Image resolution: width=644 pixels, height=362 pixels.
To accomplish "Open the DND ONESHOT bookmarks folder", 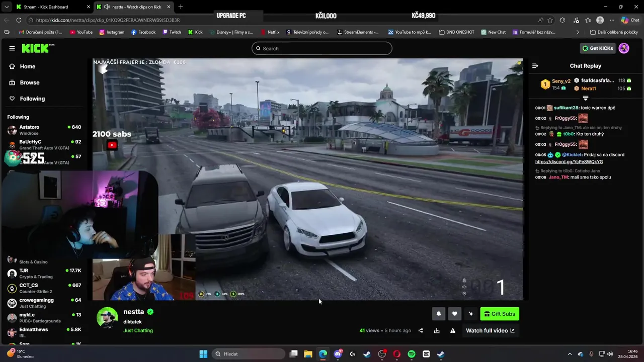I will tap(456, 32).
